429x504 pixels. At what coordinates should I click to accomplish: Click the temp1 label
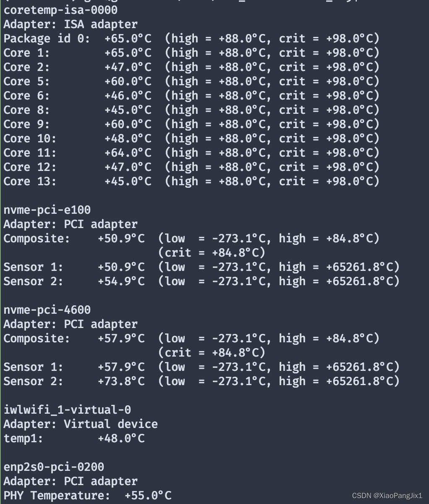point(23,438)
